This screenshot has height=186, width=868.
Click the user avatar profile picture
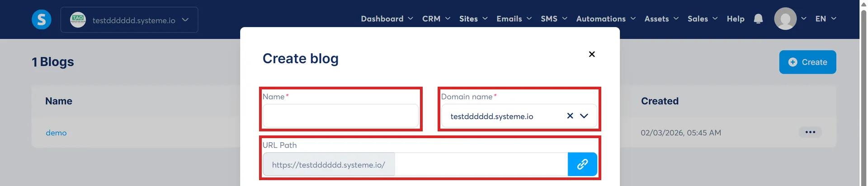(785, 19)
